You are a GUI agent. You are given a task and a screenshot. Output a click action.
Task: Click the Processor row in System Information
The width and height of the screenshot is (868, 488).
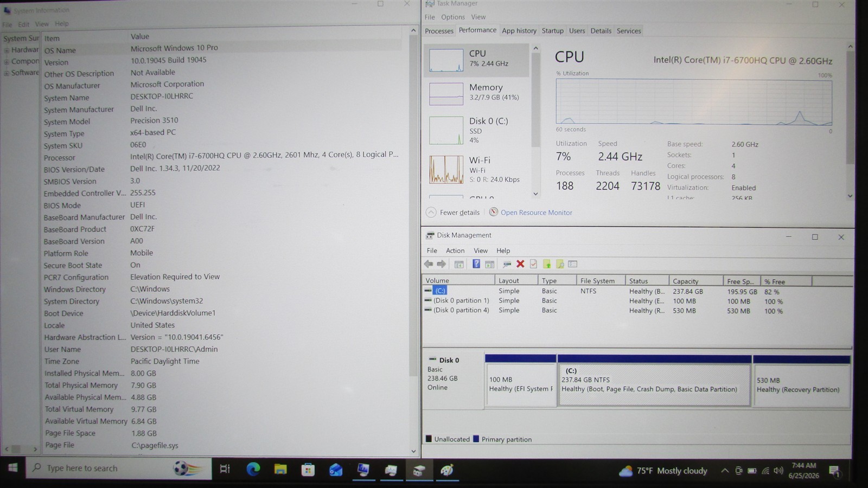coord(221,157)
